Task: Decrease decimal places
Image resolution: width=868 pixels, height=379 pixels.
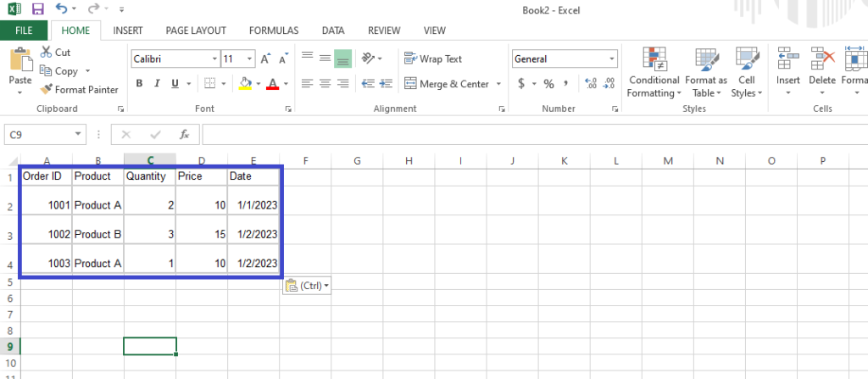Action: (609, 84)
